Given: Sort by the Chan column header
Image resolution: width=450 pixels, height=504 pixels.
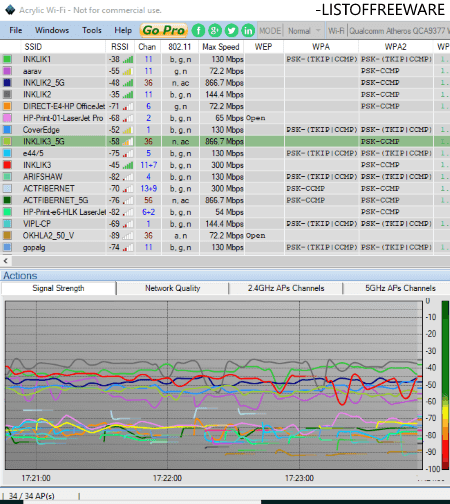Looking at the screenshot, I should pos(147,47).
